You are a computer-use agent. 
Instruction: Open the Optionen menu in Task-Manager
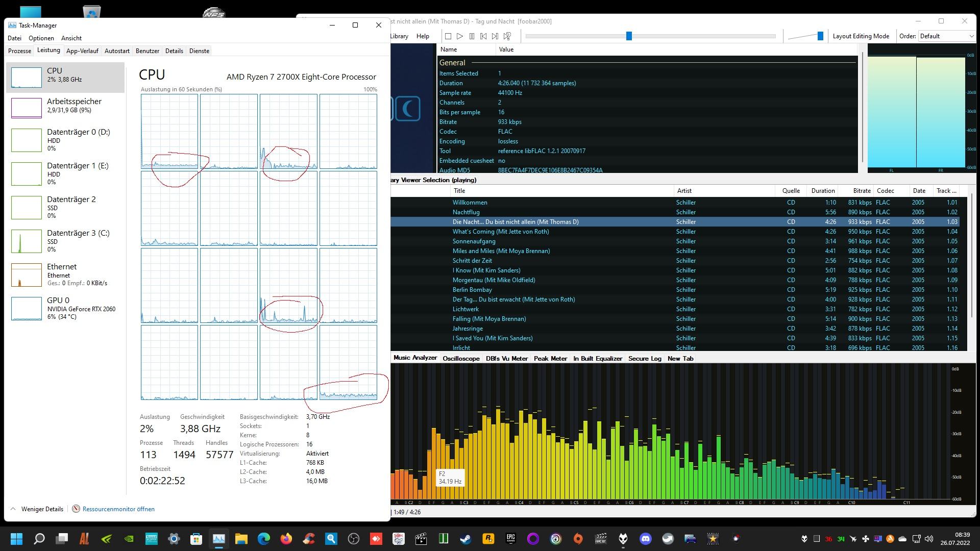tap(41, 38)
